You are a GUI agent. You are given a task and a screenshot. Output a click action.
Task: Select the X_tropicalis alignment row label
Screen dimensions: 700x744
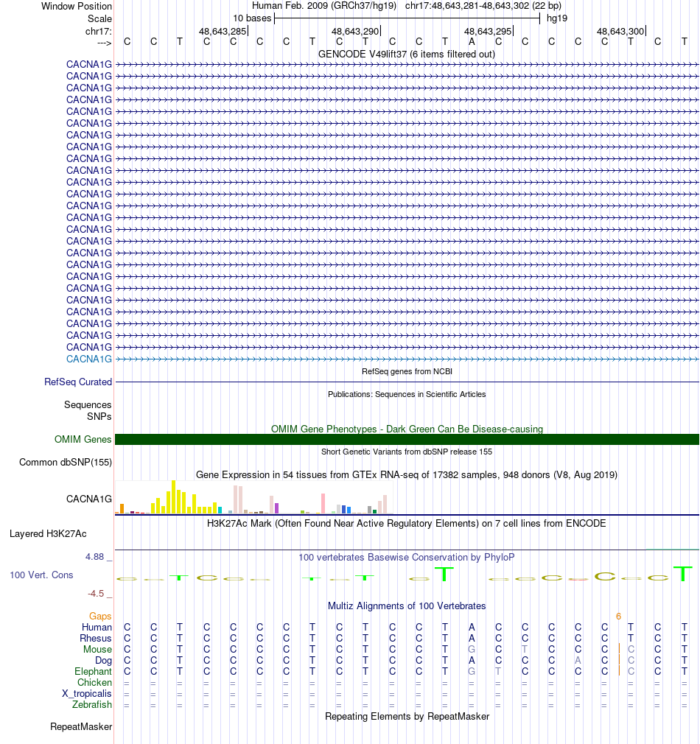tap(87, 694)
